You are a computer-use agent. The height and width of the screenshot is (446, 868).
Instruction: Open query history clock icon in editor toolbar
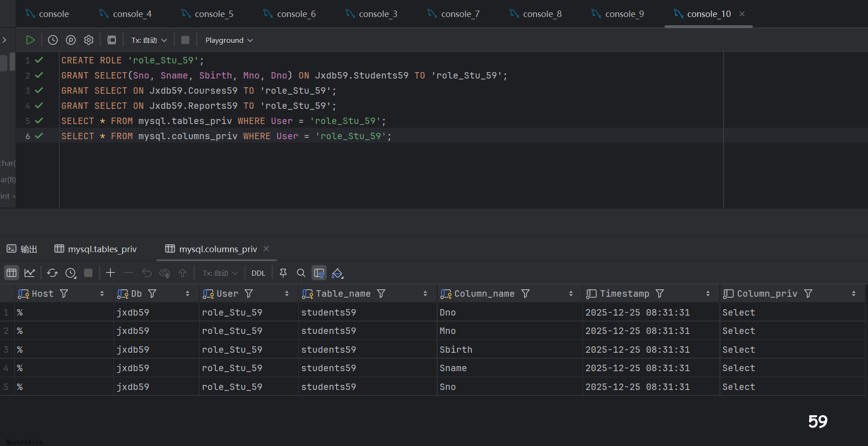(x=53, y=40)
